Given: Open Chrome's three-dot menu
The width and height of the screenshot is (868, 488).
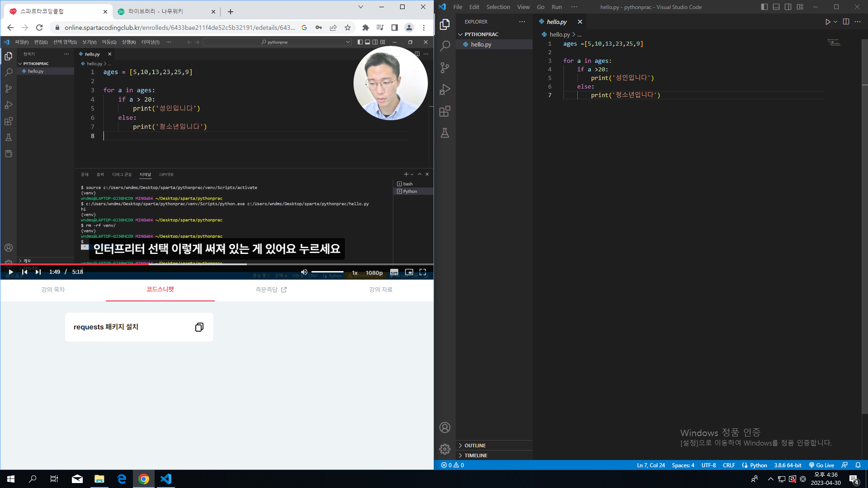Looking at the screenshot, I should (x=424, y=28).
